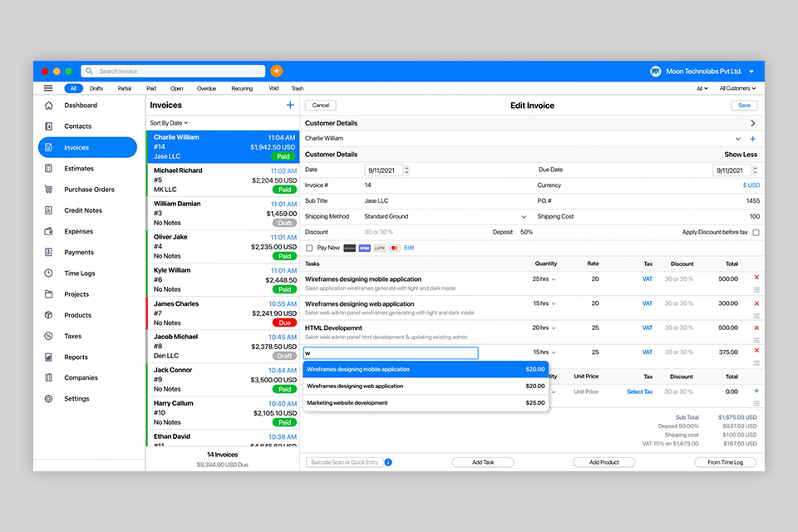
Task: Enable the Pay Now checkbox
Action: (x=310, y=248)
